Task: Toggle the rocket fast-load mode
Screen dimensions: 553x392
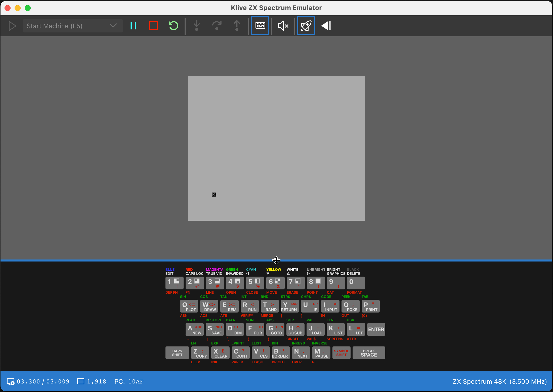Action: (x=306, y=26)
